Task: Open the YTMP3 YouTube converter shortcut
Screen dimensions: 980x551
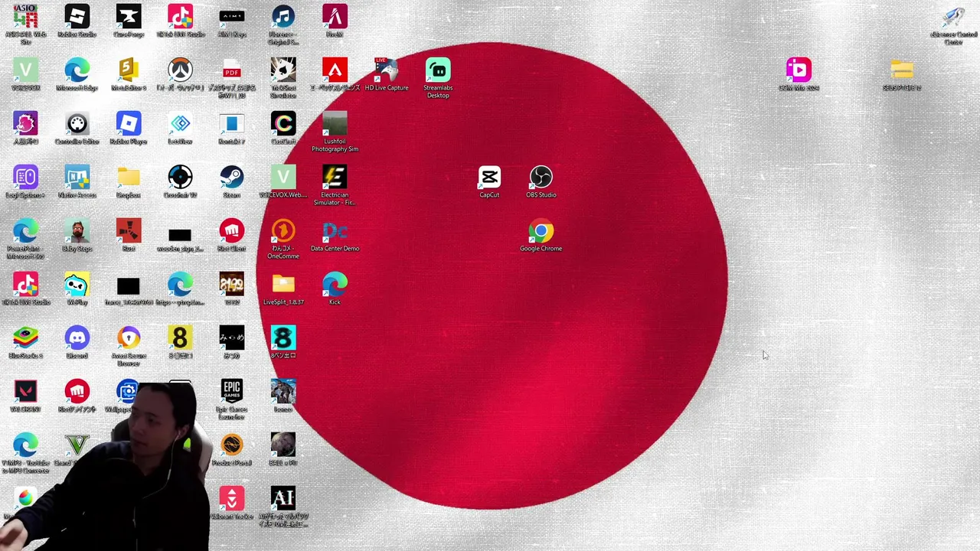Action: point(25,445)
